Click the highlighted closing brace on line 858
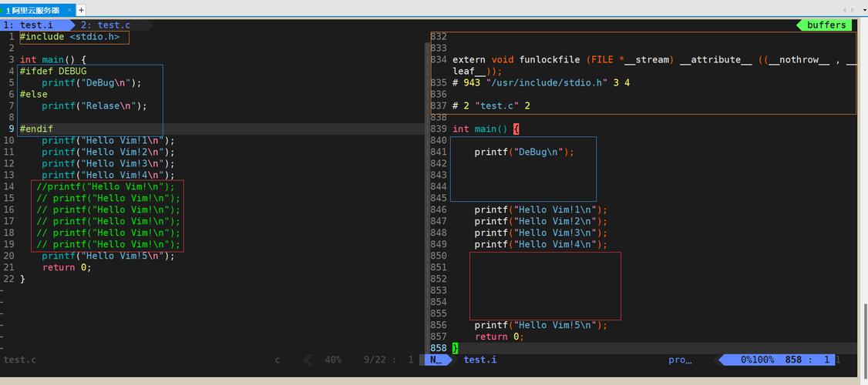868x385 pixels. pyautogui.click(x=455, y=349)
